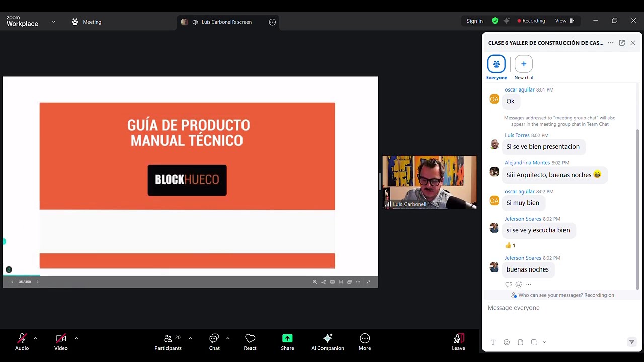Take a screenshot from chat composer
The height and width of the screenshot is (362, 644).
534,342
